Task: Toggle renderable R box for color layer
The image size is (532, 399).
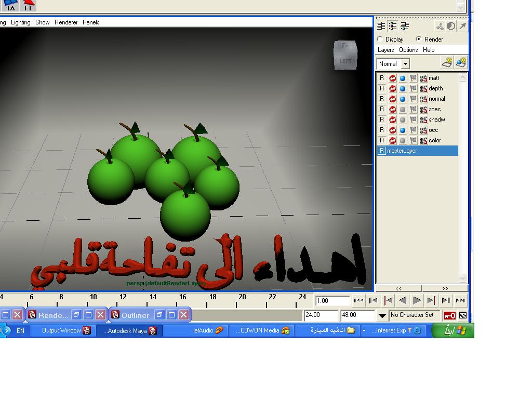Action: click(382, 140)
